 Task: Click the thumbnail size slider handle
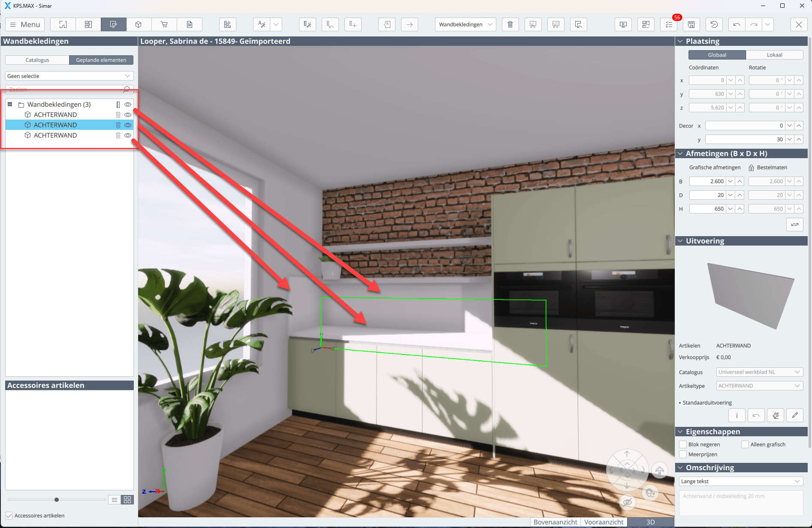point(57,500)
